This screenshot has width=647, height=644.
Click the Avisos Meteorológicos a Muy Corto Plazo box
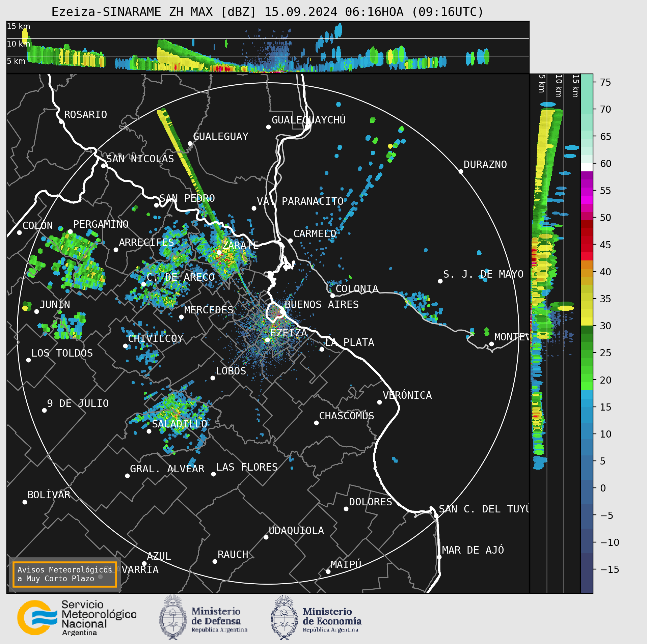64,574
